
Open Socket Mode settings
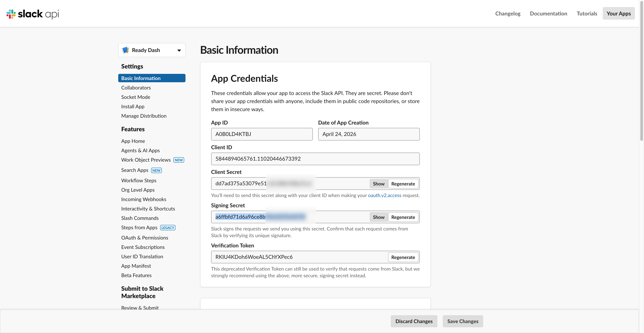point(136,97)
